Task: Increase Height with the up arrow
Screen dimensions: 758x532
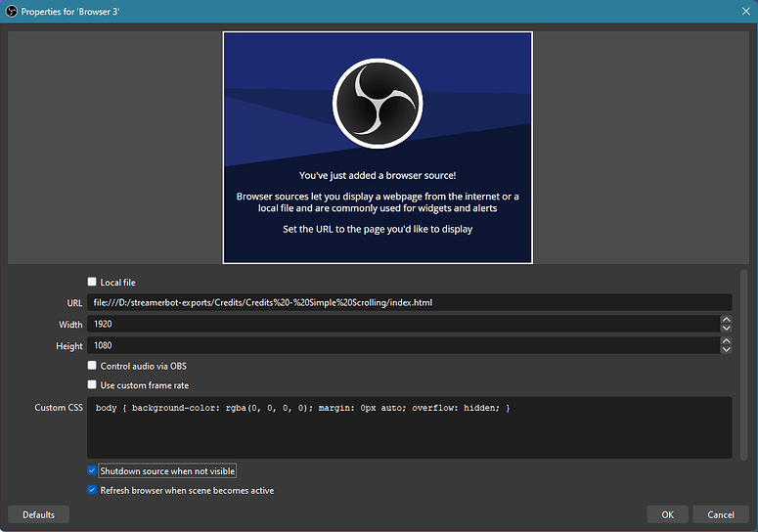Action: click(726, 340)
